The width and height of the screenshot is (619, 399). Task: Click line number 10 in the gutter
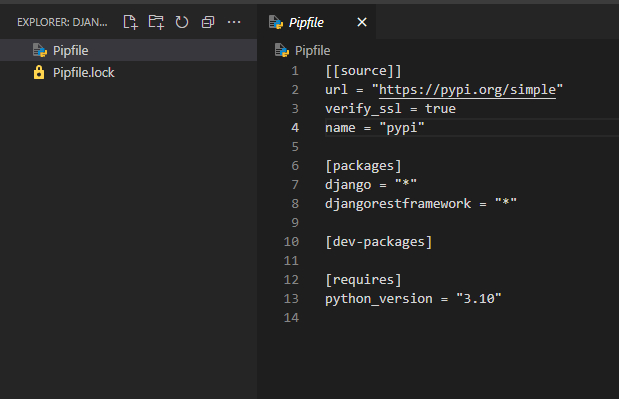[291, 242]
